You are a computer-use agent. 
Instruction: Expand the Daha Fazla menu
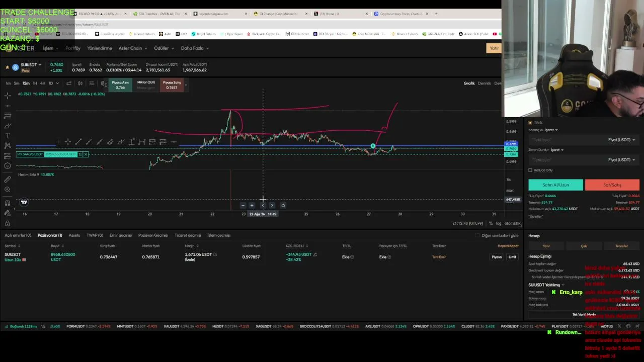click(x=195, y=48)
